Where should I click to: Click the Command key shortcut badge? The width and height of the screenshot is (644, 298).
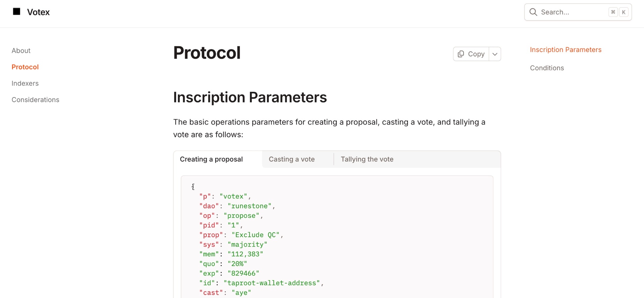[x=613, y=12]
